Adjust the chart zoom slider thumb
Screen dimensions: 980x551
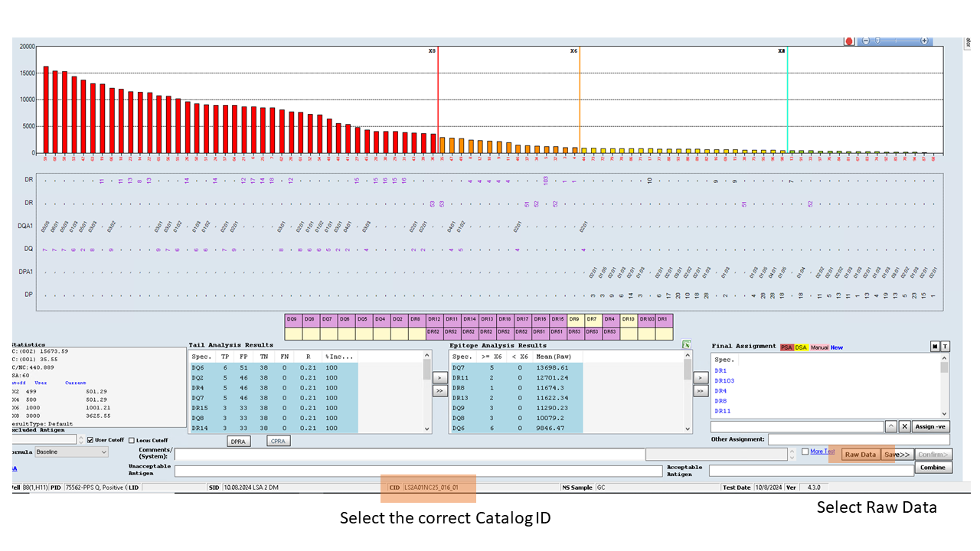point(877,41)
